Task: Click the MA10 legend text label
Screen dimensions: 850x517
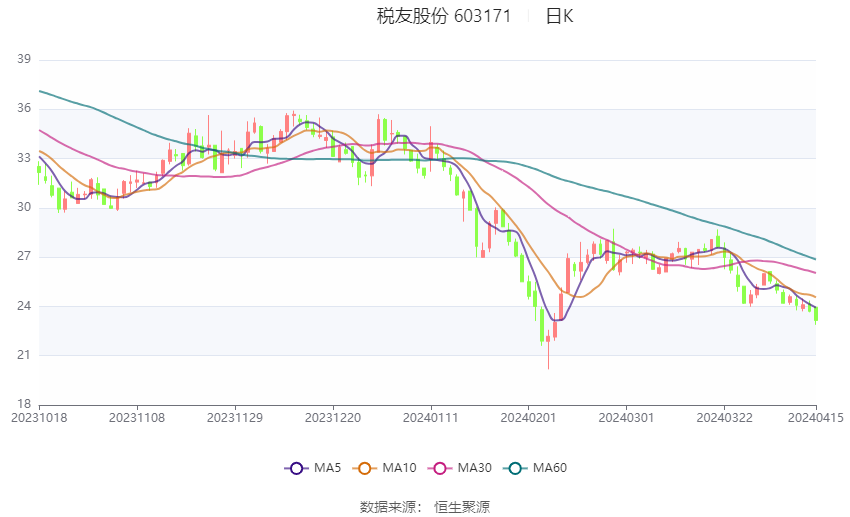Action: (399, 468)
